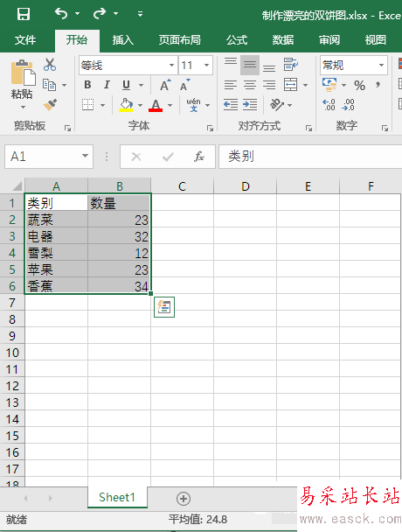Decrease the decimal places

[x=348, y=105]
